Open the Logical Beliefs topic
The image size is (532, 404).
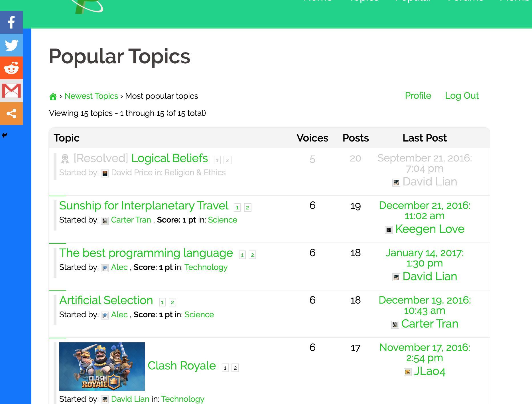(x=169, y=158)
